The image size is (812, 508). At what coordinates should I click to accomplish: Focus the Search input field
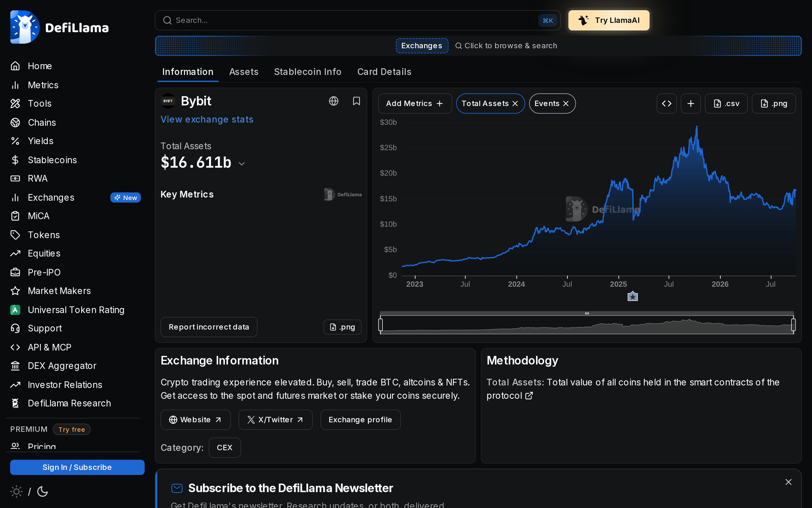click(x=357, y=20)
